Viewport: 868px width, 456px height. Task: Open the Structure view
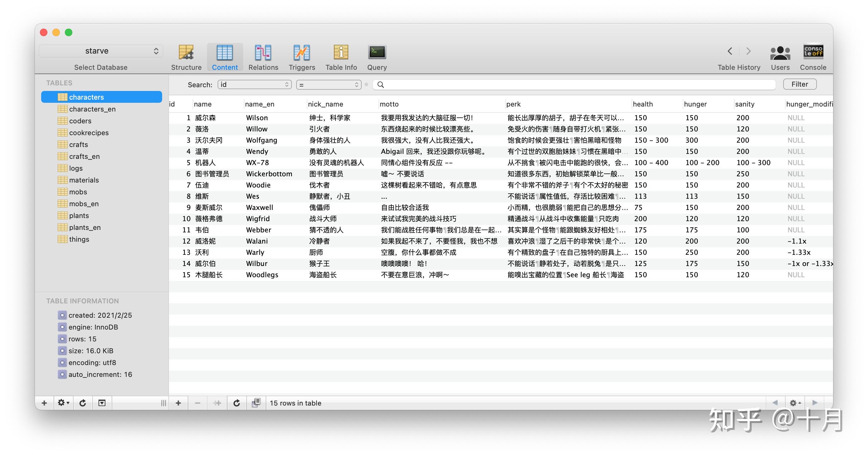[x=186, y=58]
